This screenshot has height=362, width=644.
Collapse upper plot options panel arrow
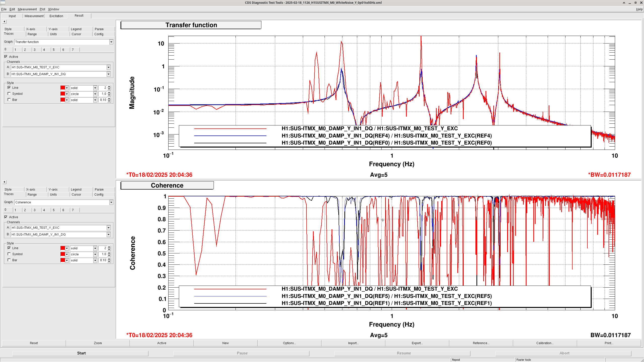[4, 22]
